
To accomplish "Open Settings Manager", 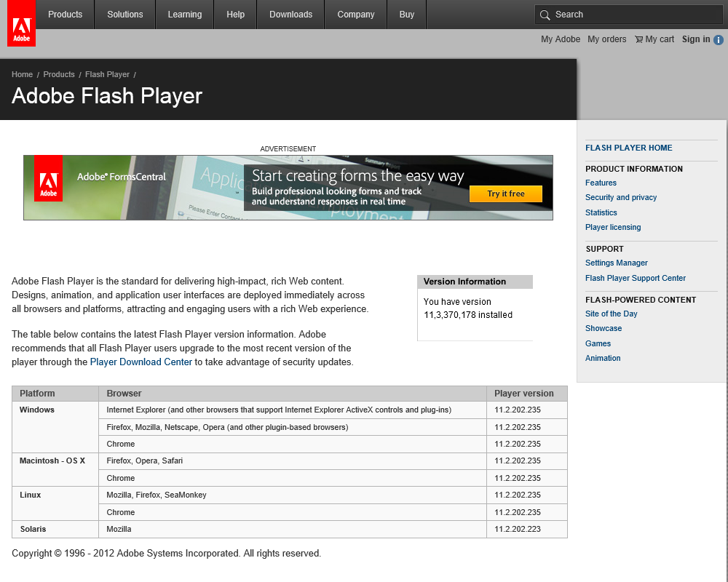I will click(x=616, y=263).
